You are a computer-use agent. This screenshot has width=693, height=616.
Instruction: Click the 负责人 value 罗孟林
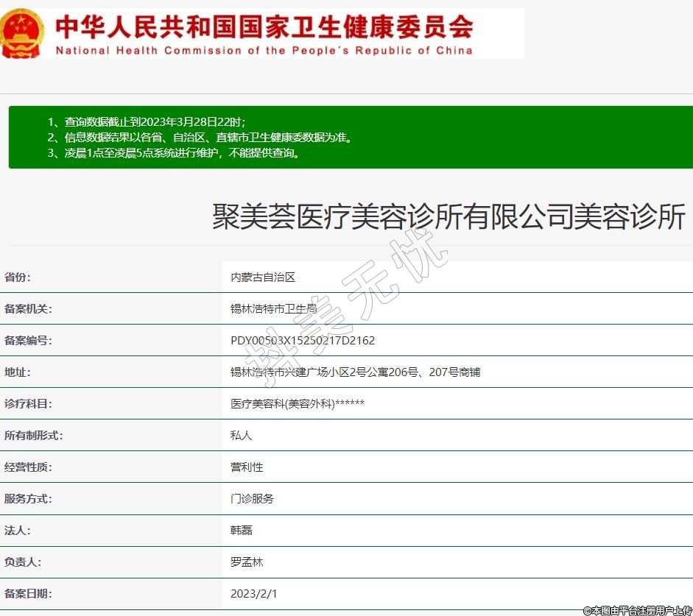click(x=247, y=562)
